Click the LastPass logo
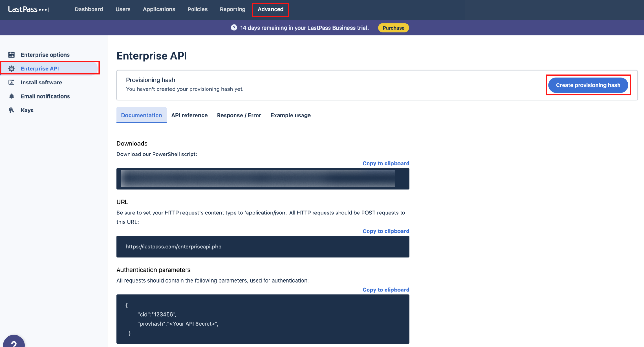 pos(28,9)
